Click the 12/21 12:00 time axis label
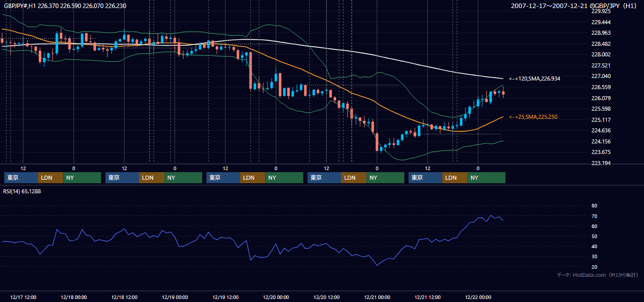644x302 pixels. 427,297
